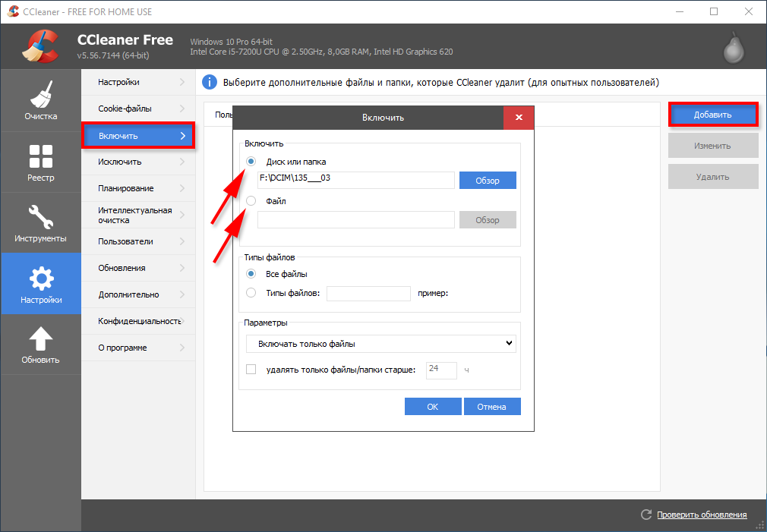This screenshot has width=767, height=532.
Task: Open the Планирование settings menu item
Action: pyautogui.click(x=138, y=188)
